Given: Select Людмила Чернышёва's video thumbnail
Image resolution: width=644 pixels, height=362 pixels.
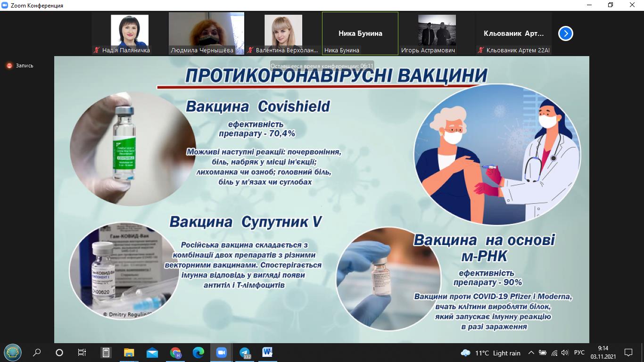Looking at the screenshot, I should click(206, 33).
